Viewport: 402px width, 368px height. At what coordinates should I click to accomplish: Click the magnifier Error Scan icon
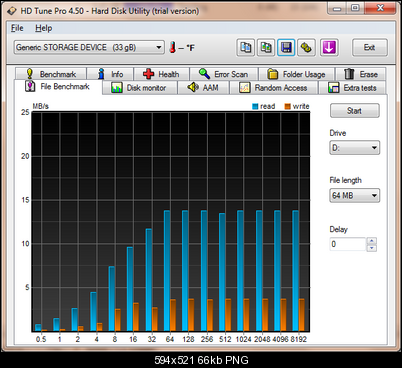[204, 73]
